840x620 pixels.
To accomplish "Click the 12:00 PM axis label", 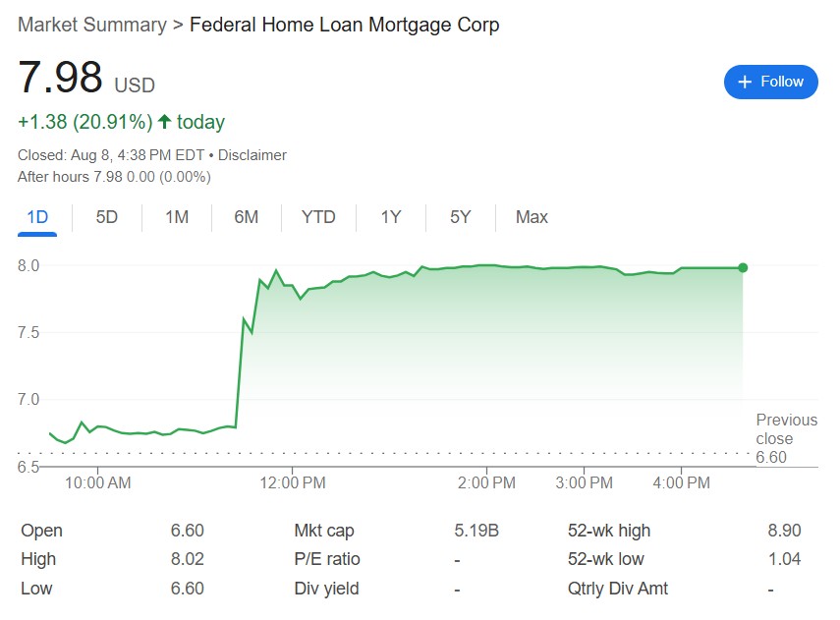I will click(x=292, y=482).
